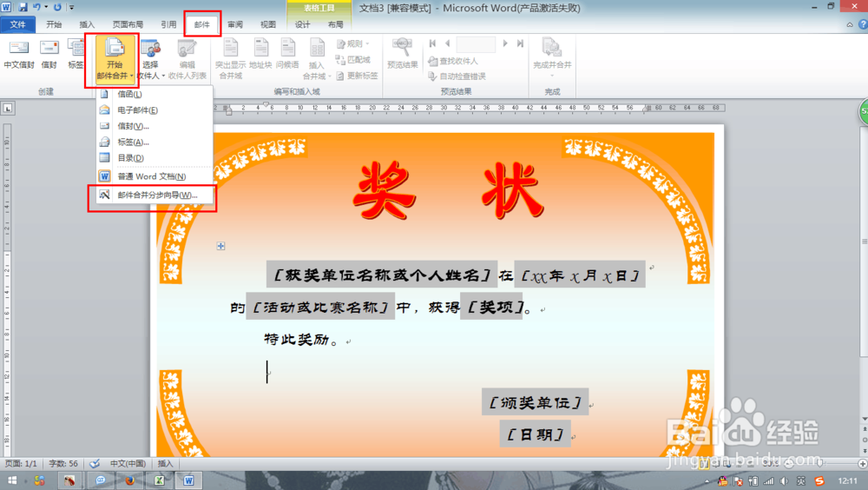Click the issuing unit placeholder [颁奖单位]
The height and width of the screenshot is (490, 868).
click(x=536, y=402)
